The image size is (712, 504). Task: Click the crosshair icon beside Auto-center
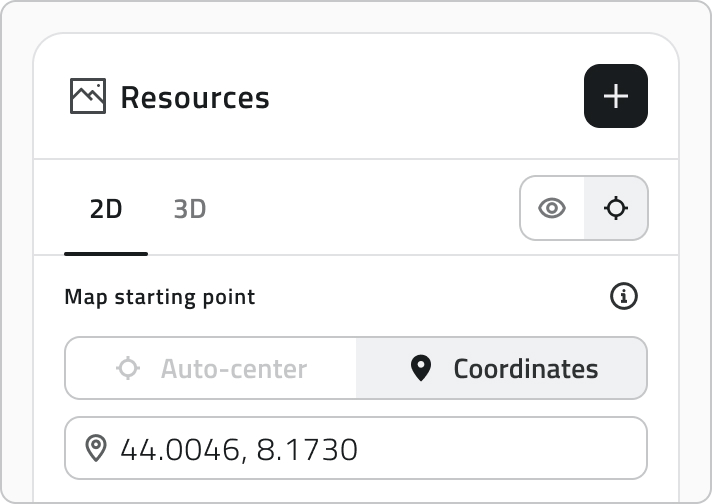point(128,368)
